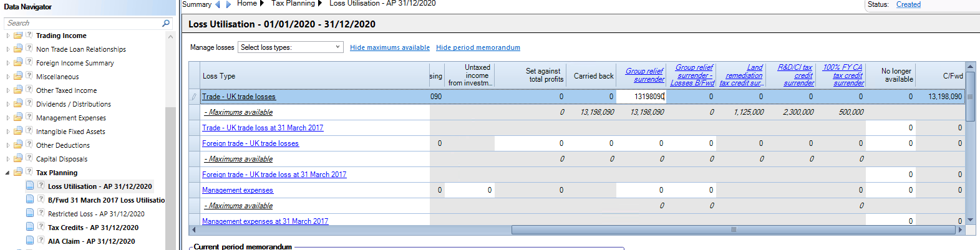Click the Data Navigator vertical scrollbar thumb
The height and width of the screenshot is (250, 980).
click(170, 178)
